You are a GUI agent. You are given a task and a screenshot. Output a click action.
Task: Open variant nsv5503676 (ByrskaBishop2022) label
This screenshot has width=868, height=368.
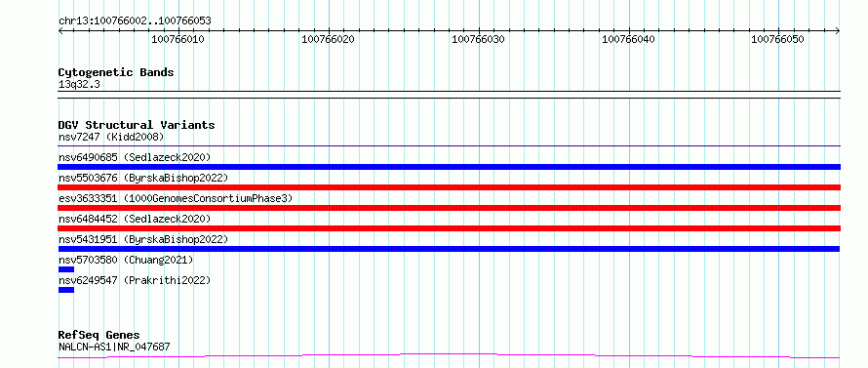143,178
